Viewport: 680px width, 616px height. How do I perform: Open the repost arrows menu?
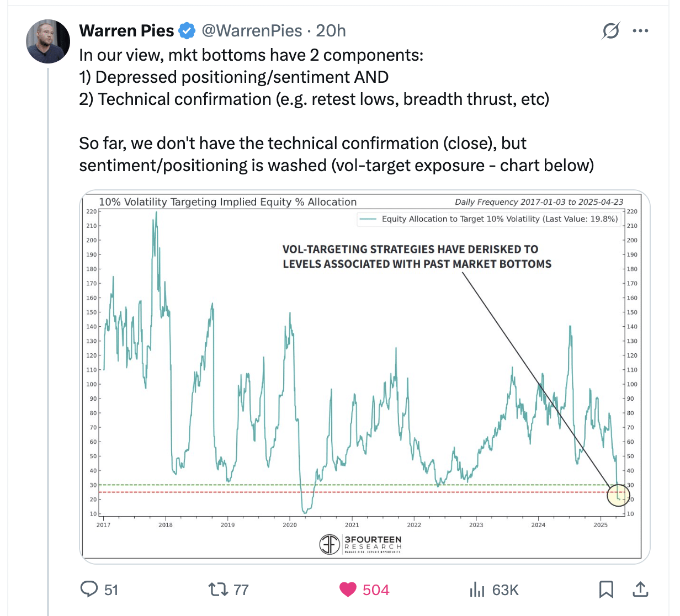218,590
